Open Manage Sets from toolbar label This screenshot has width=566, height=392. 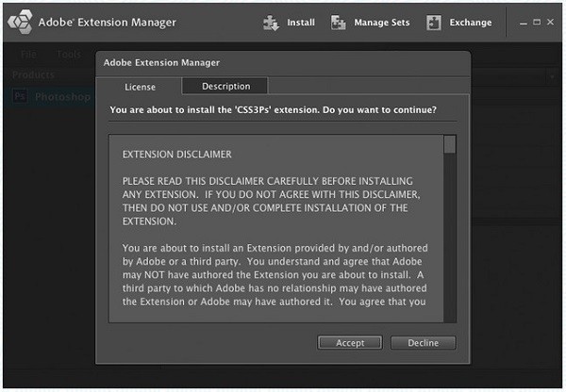click(382, 23)
